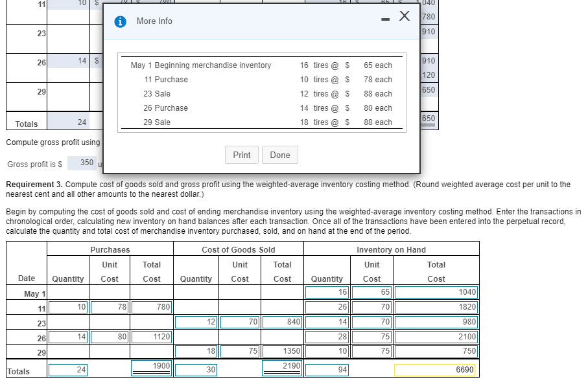Select May 23 inventory quantity field 14
This screenshot has width=588, height=386.
[x=327, y=323]
